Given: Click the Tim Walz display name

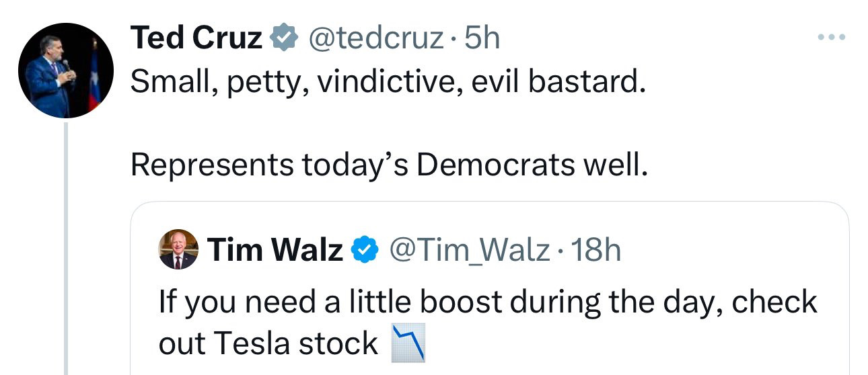Looking at the screenshot, I should 275,250.
